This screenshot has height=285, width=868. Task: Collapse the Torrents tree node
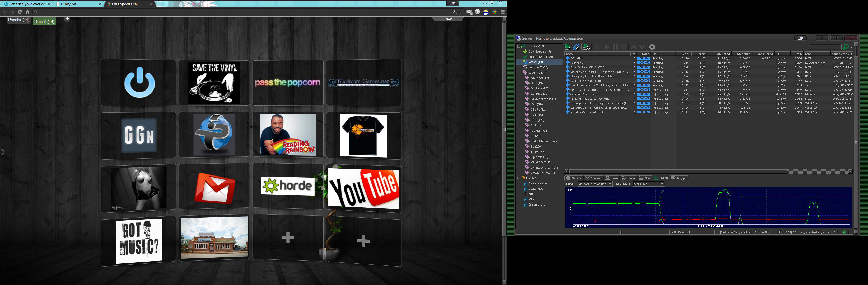click(519, 46)
